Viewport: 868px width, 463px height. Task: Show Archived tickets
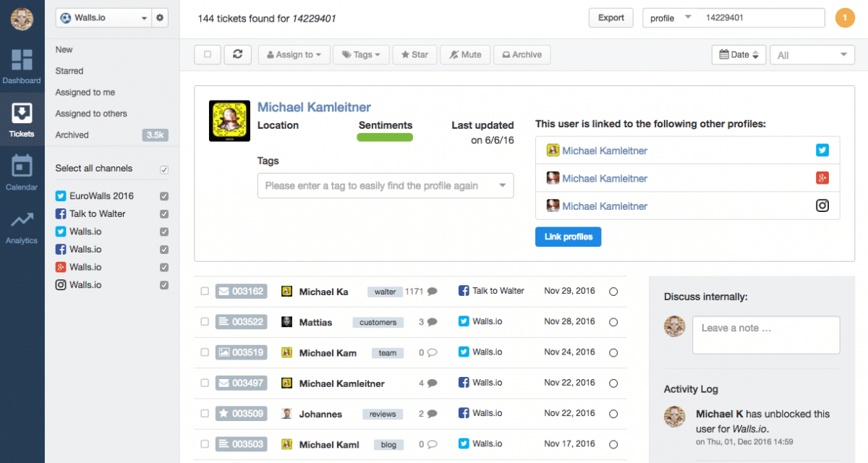pos(72,135)
